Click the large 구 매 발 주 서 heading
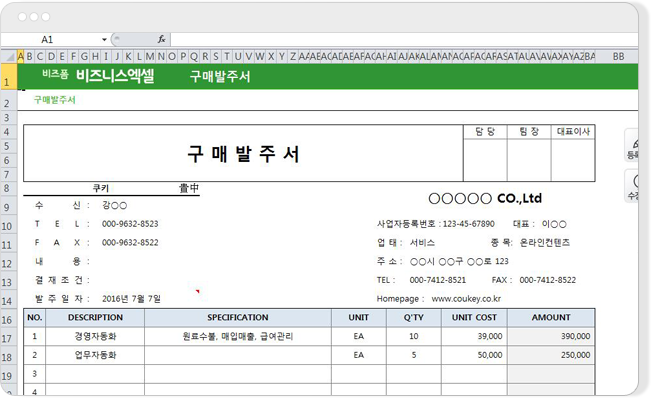 (x=243, y=154)
